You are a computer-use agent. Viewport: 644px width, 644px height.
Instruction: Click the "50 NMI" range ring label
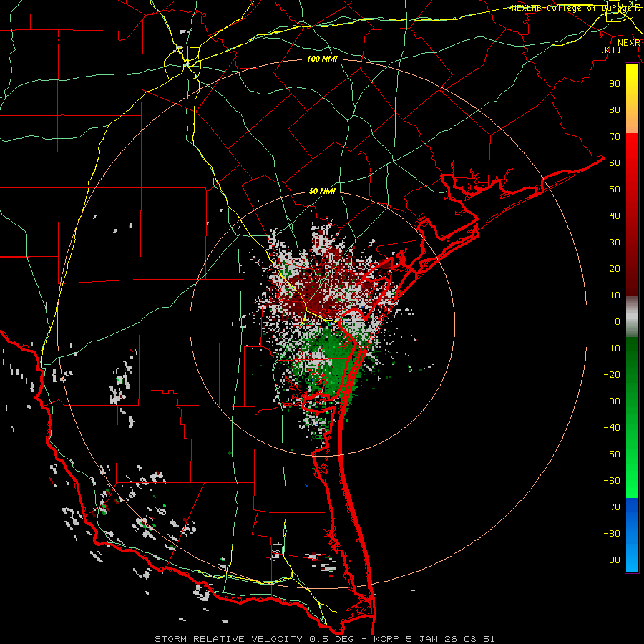322,191
